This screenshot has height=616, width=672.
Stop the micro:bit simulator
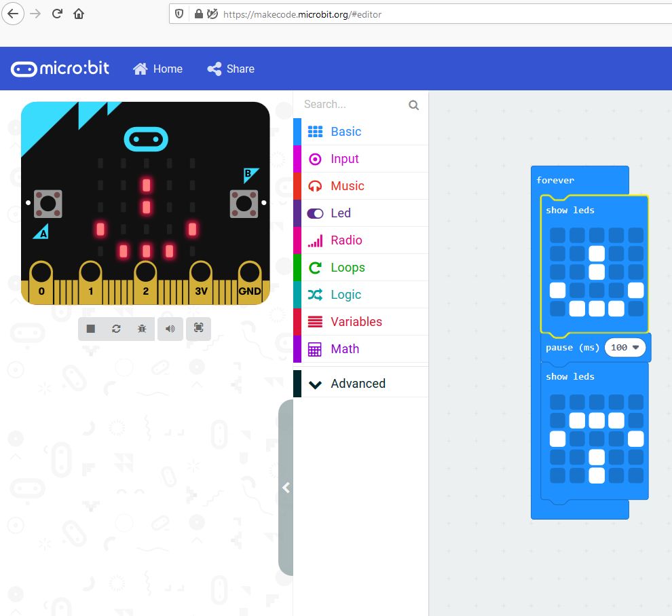(x=91, y=329)
